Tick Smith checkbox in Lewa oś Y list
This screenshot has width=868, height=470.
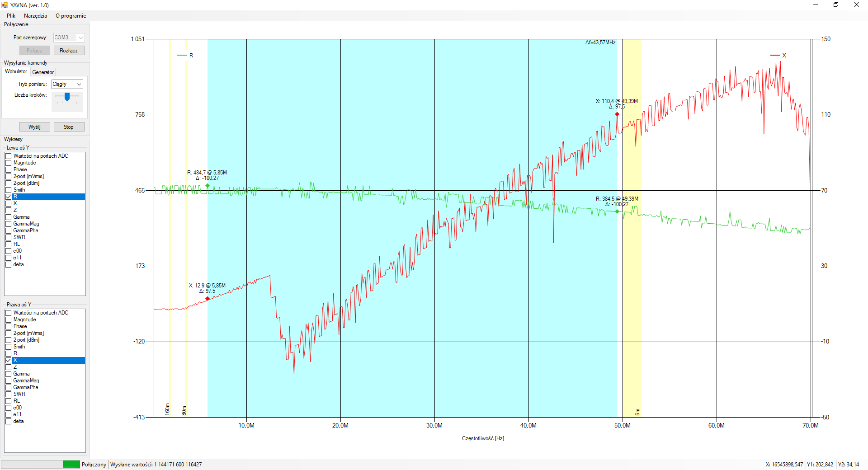point(9,190)
